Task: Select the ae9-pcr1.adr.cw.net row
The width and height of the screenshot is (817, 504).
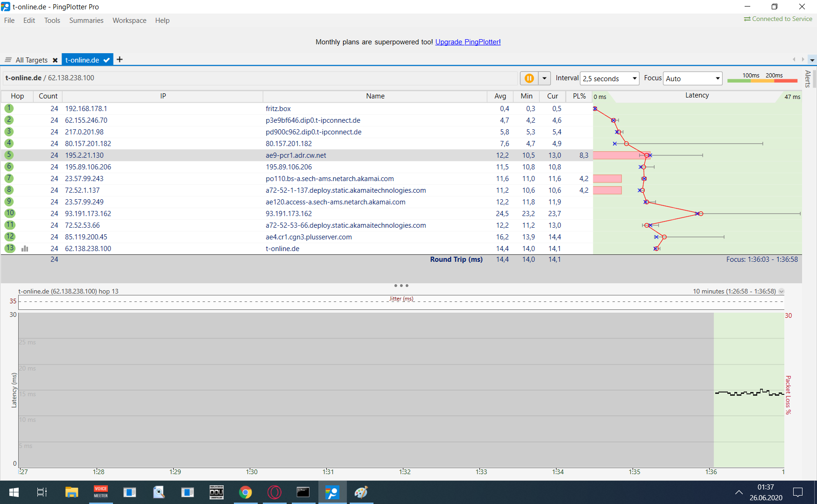Action: [401, 155]
